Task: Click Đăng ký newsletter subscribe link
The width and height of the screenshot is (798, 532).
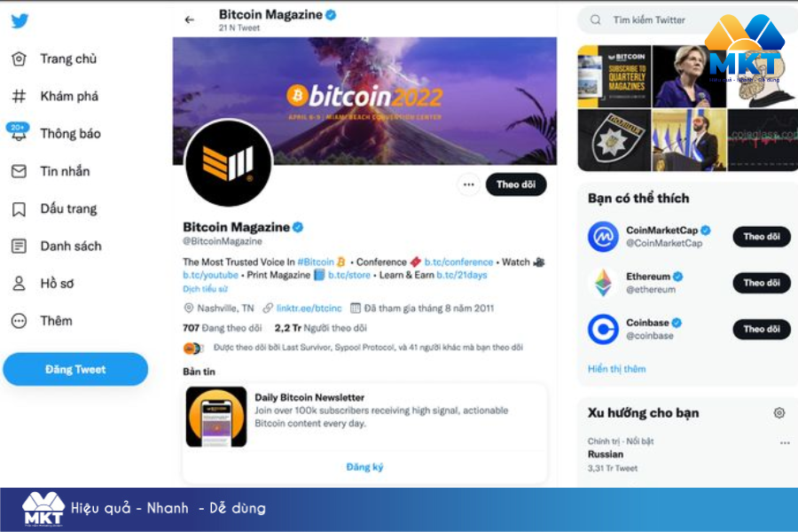Action: [364, 467]
